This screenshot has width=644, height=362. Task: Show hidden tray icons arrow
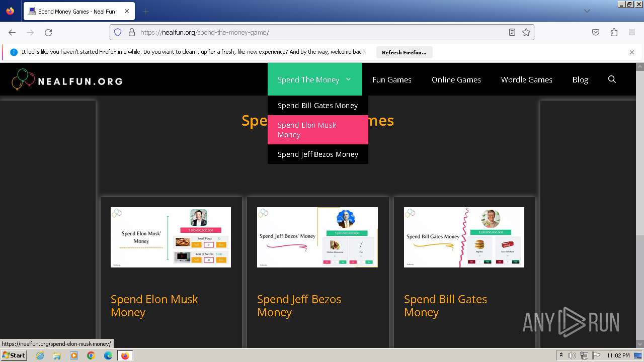tap(561, 355)
